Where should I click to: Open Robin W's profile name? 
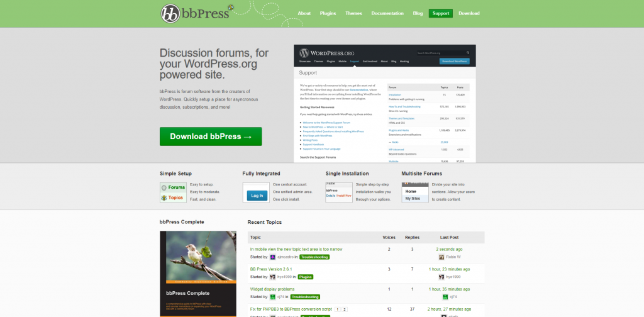click(x=453, y=257)
